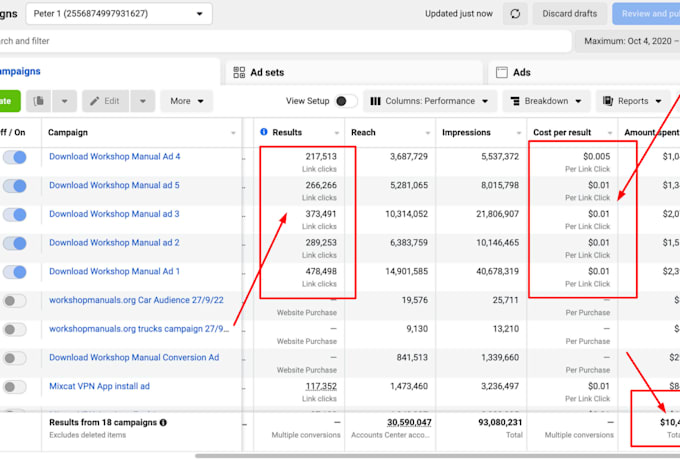Click the $0.005 cost per result
Screen dimensions: 680x459
(596, 156)
